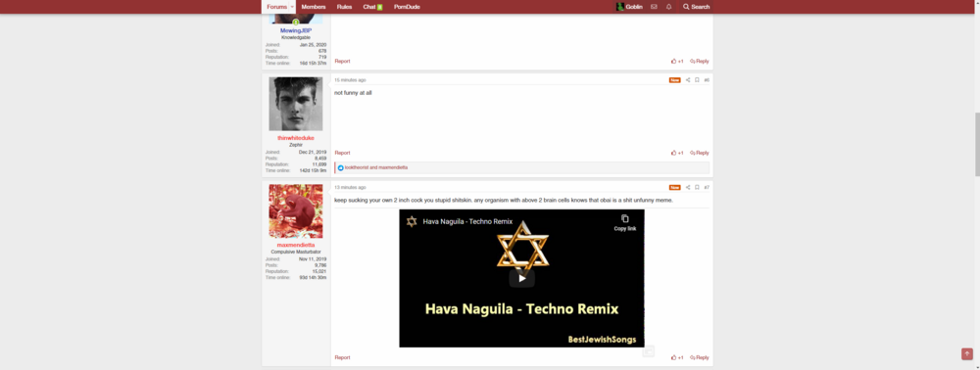Share post #6 via share icon
The width and height of the screenshot is (980, 370).
click(x=688, y=80)
